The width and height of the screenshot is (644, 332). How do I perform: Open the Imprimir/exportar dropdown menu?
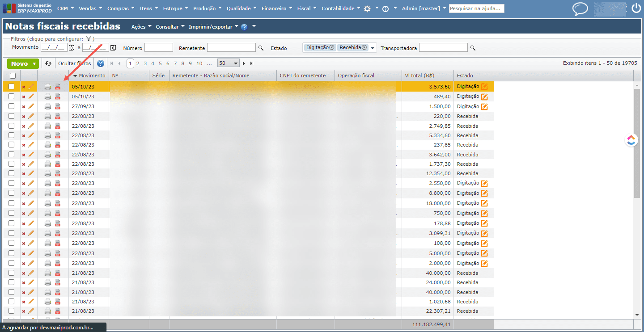pos(214,27)
